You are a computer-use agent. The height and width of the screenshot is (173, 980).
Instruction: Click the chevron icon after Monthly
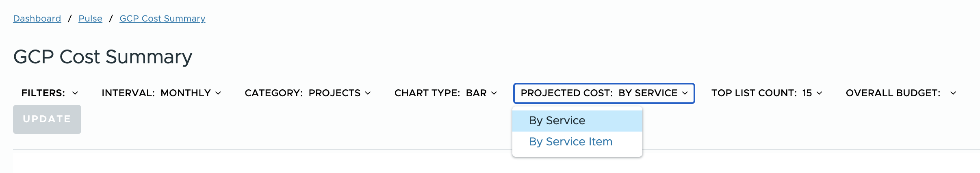click(x=218, y=93)
